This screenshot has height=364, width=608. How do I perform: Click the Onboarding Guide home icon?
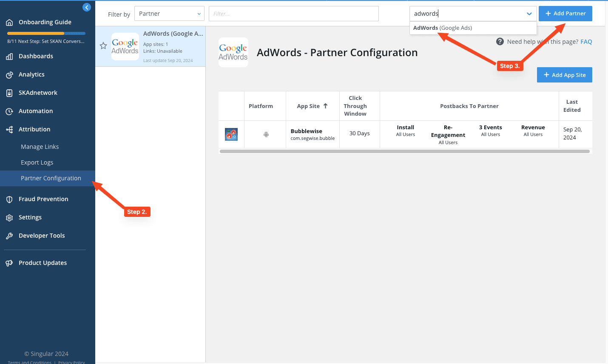point(9,23)
